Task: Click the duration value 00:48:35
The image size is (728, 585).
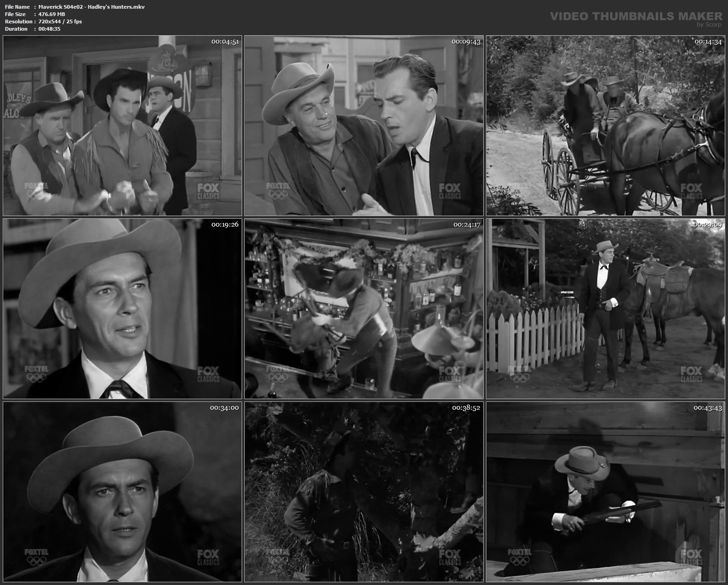Action: [x=49, y=29]
